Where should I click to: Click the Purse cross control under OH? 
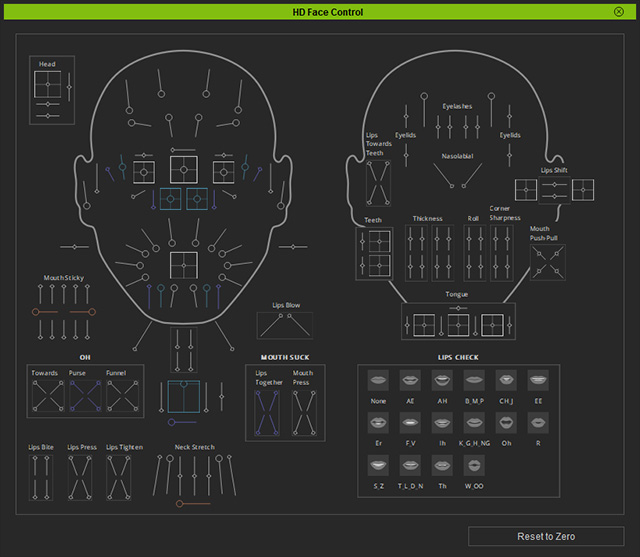85,396
